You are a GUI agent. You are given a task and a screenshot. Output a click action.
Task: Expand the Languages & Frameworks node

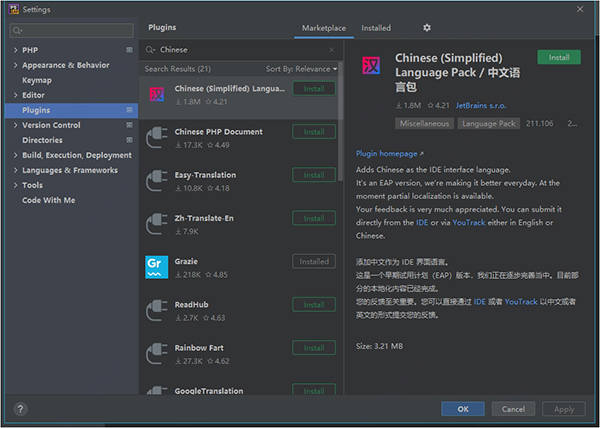(15, 170)
